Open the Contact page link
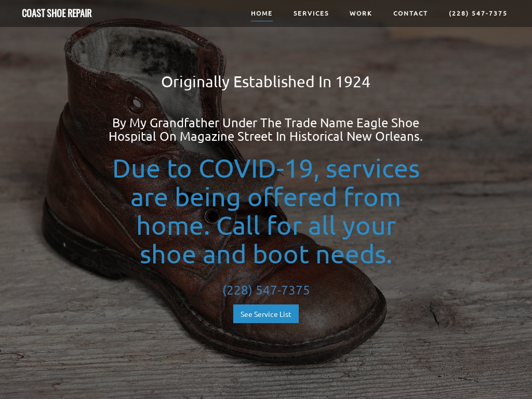This screenshot has width=532, height=399. tap(410, 13)
